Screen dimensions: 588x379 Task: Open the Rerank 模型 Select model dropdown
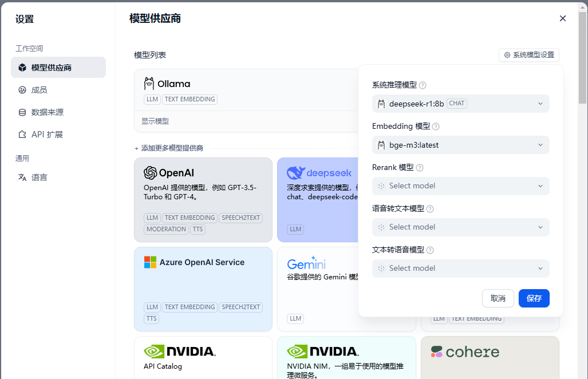460,186
